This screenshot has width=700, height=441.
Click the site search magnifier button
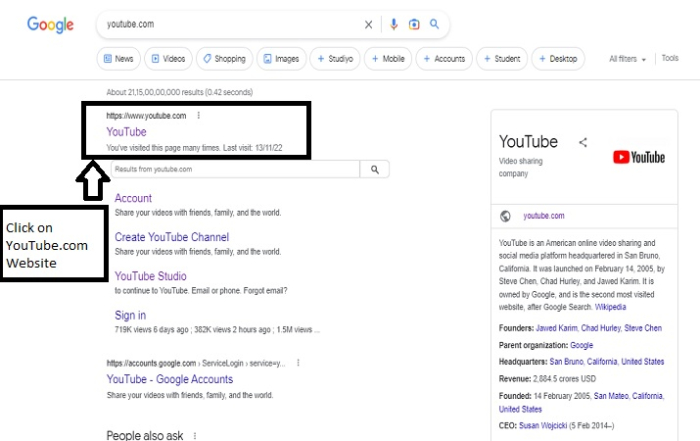[375, 169]
